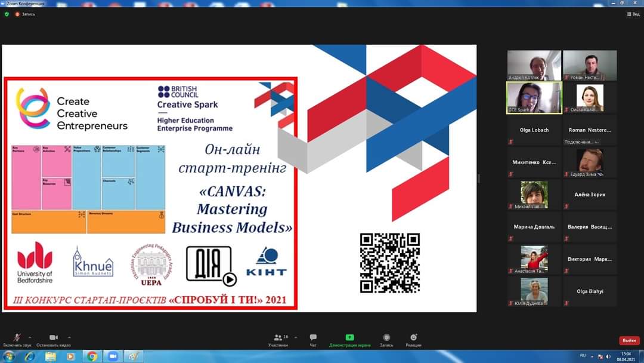The width and height of the screenshot is (644, 363).
Task: Select Ольга Калю... participant tile
Action: (590, 98)
